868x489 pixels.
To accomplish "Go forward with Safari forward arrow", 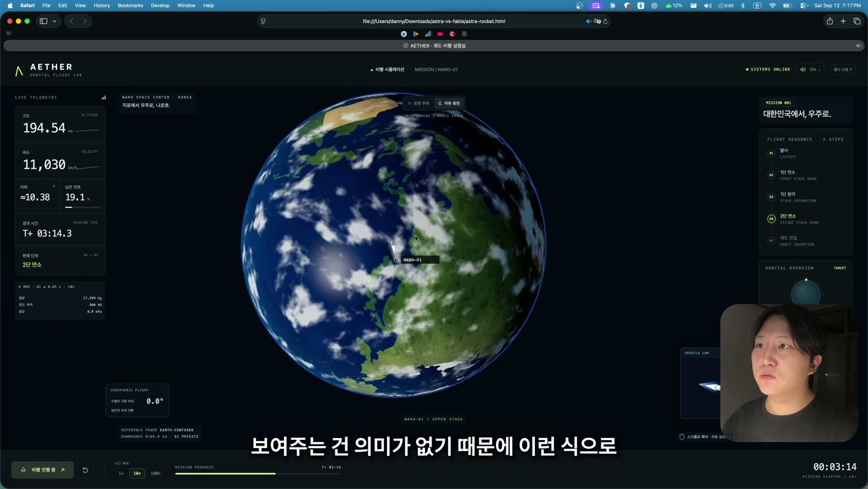I will click(x=85, y=21).
